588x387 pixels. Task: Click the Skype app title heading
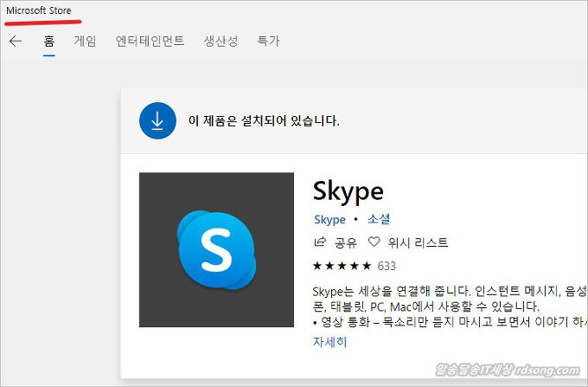click(x=348, y=192)
